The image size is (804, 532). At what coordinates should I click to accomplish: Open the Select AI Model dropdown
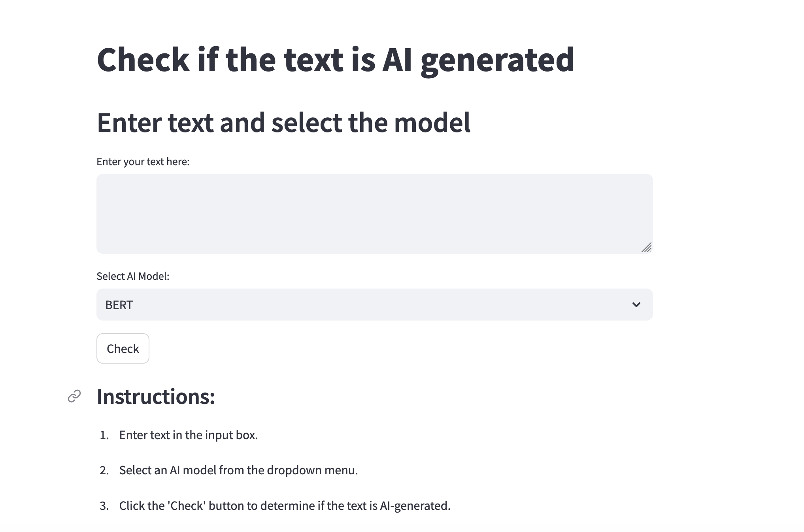(374, 305)
